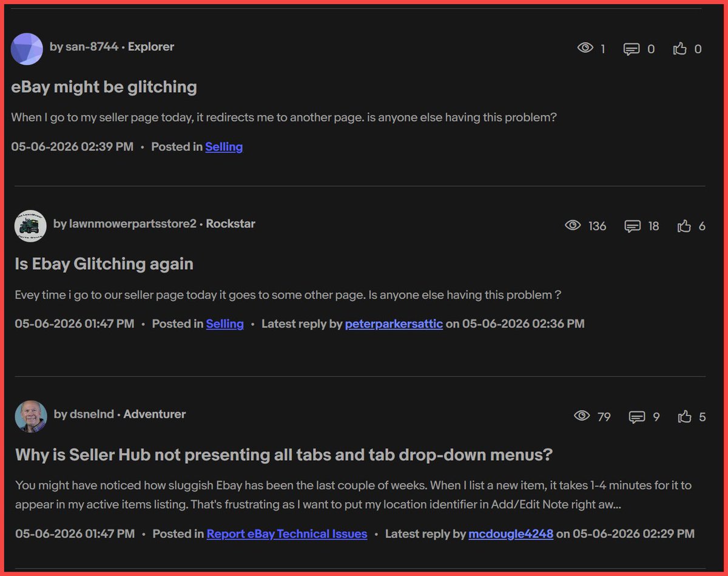Like the Seller Hub tabs post
The width and height of the screenshot is (728, 576).
pyautogui.click(x=685, y=416)
